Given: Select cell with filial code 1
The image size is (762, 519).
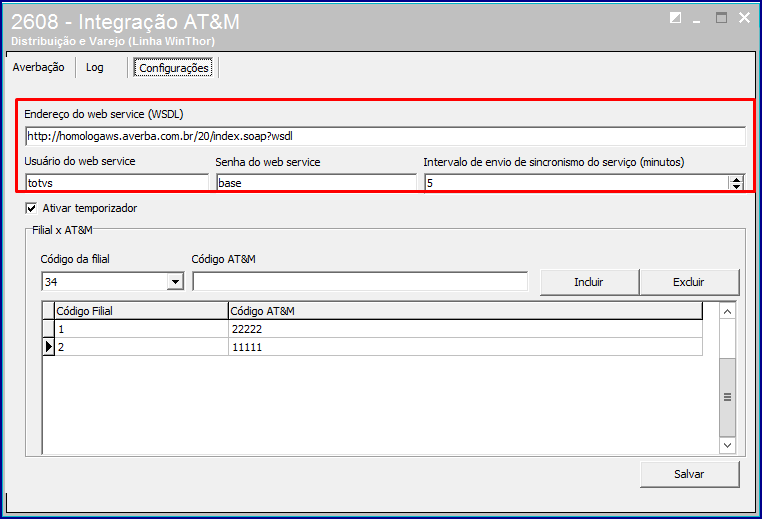Looking at the screenshot, I should coord(141,329).
